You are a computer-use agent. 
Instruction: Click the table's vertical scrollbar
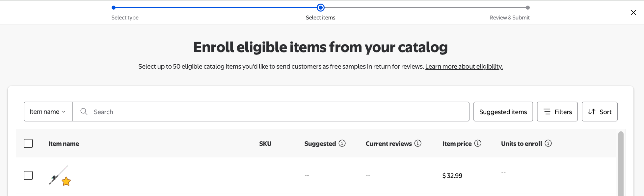[x=621, y=163]
